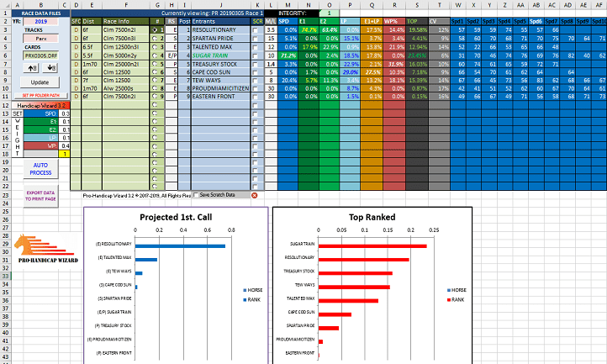This screenshot has width=607, height=364.
Task: Click the year field showing 2019
Action: [40, 22]
